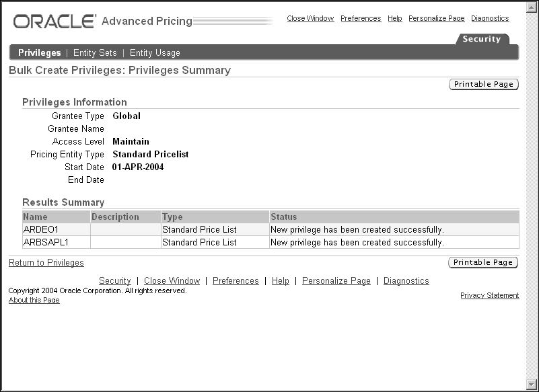The image size is (539, 392).
Task: Click ARDEO1 row status message
Action: point(357,229)
